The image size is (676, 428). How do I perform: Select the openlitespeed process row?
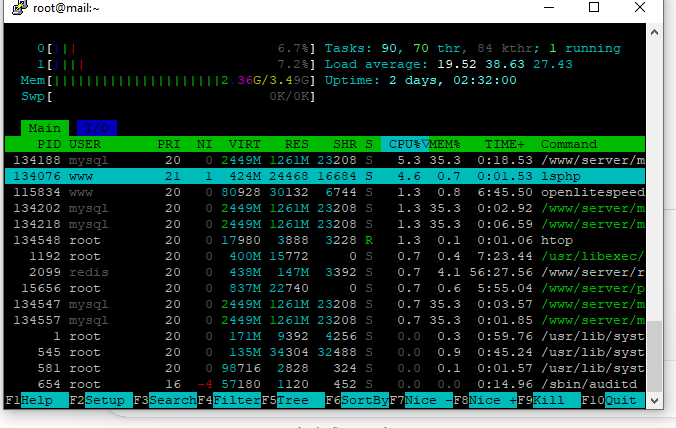click(x=325, y=192)
